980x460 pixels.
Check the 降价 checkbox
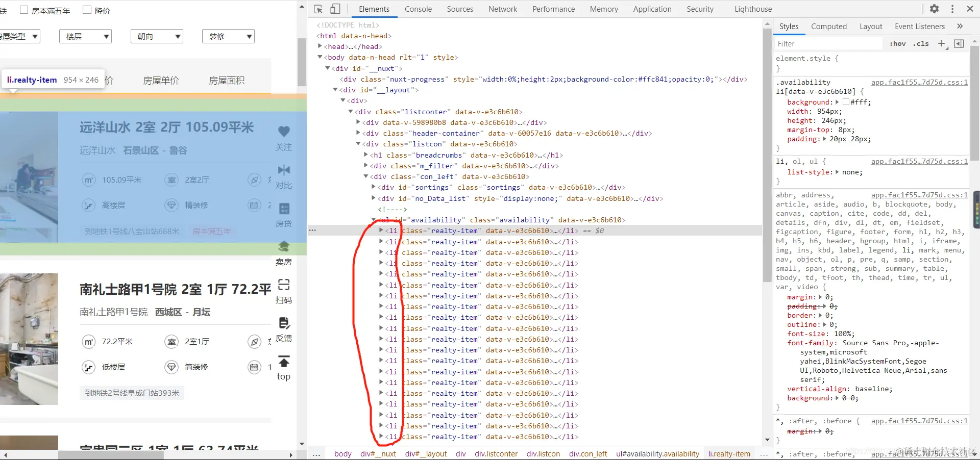point(87,10)
